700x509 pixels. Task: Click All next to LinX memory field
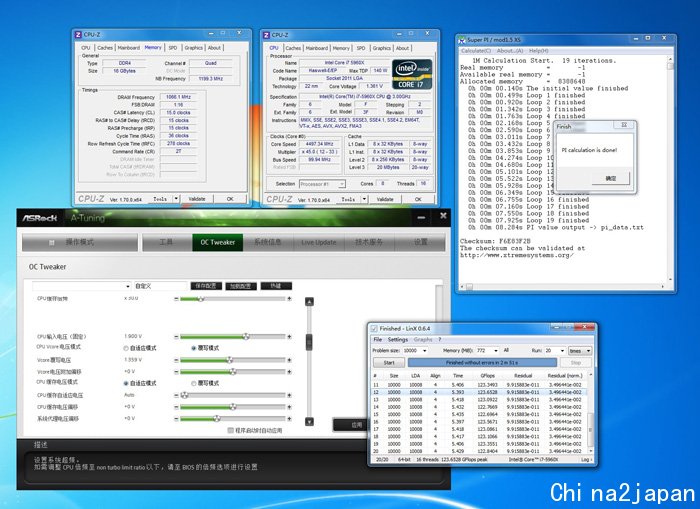pyautogui.click(x=506, y=350)
